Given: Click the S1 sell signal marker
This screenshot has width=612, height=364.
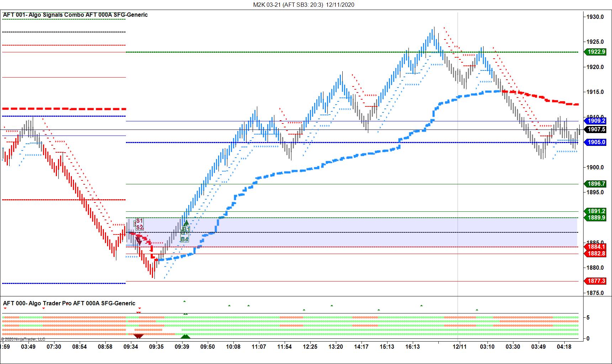Looking at the screenshot, I should click(x=139, y=221).
